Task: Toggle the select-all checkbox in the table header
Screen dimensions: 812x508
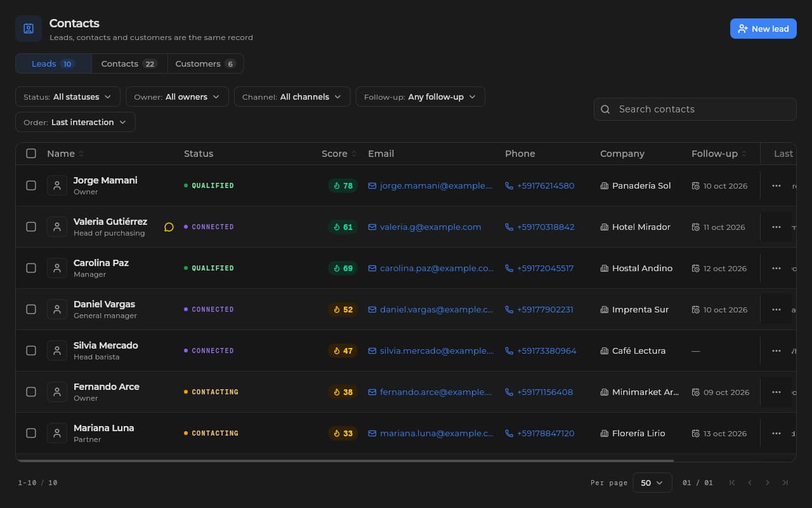Action: point(31,153)
